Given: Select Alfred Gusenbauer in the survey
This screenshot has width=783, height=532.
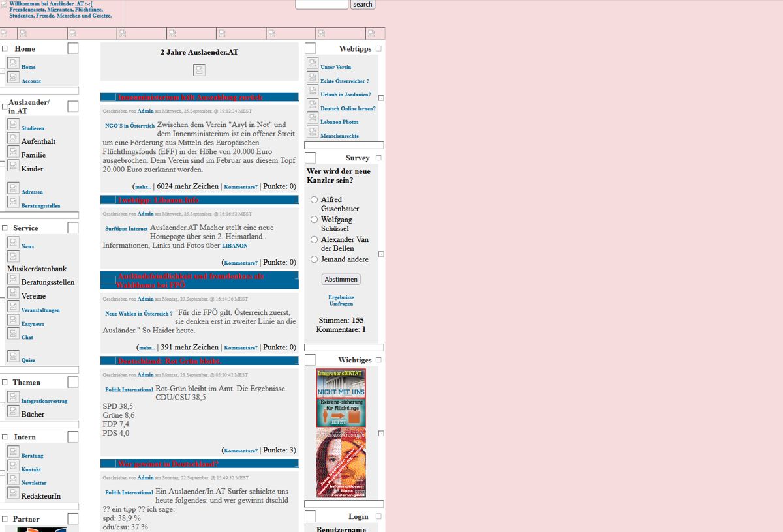Looking at the screenshot, I should click(x=315, y=199).
